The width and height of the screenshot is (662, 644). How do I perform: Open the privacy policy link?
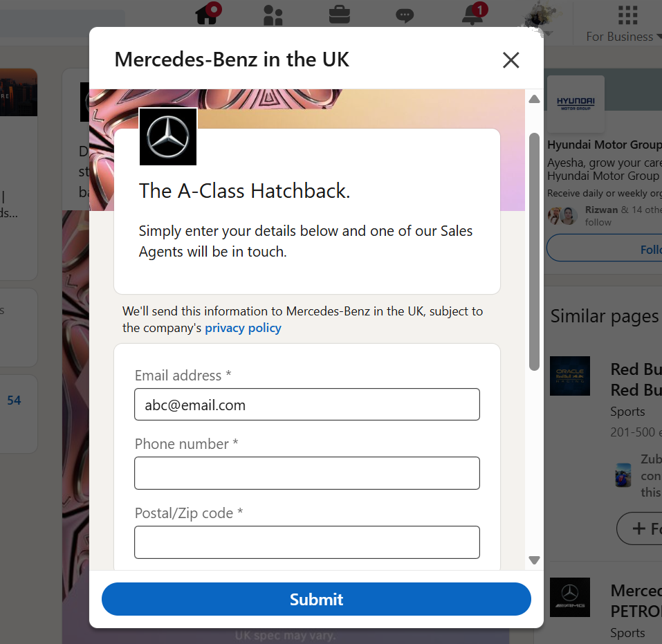tap(243, 328)
